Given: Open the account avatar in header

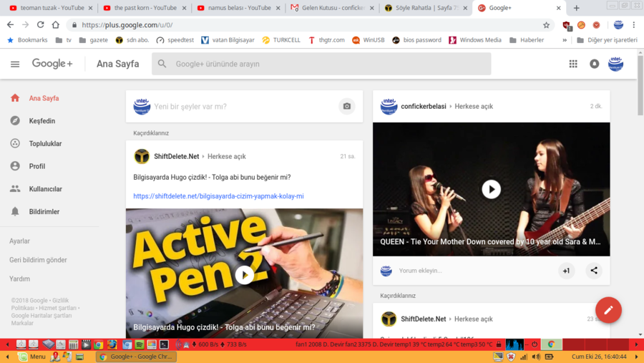Looking at the screenshot, I should pos(615,64).
